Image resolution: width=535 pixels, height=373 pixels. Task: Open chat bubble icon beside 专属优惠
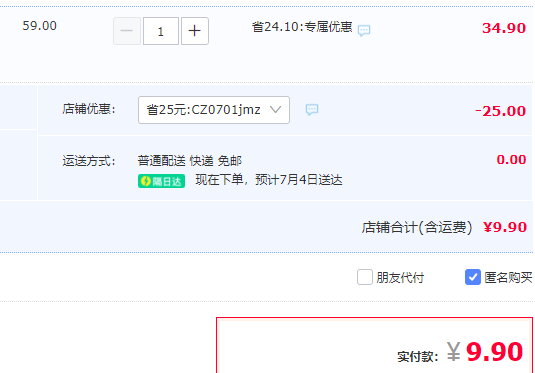click(364, 30)
